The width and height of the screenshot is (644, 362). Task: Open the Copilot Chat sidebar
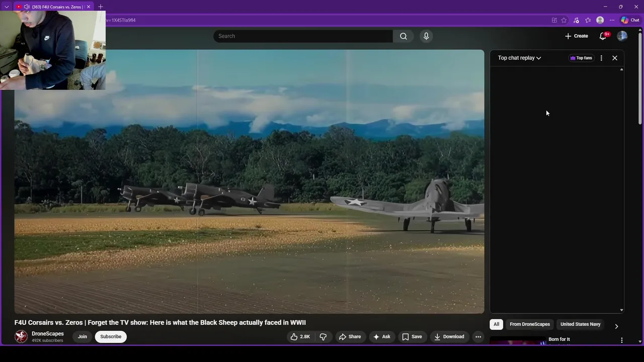(630, 20)
